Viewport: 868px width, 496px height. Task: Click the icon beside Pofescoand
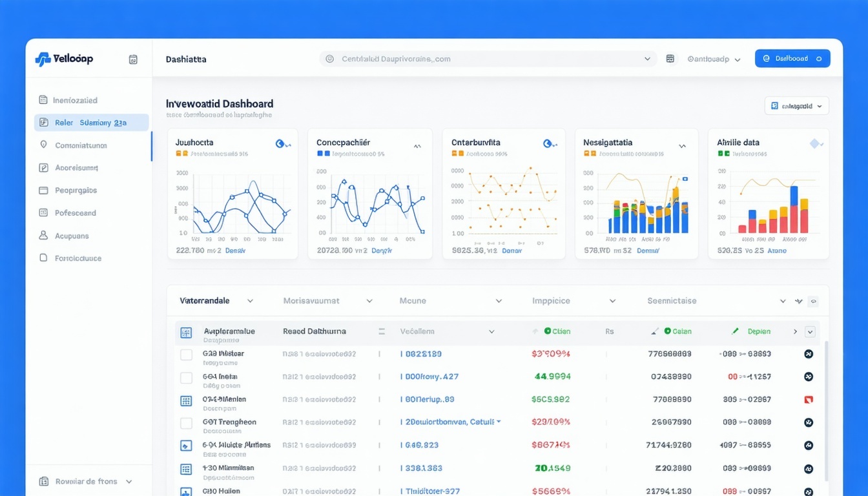click(43, 212)
